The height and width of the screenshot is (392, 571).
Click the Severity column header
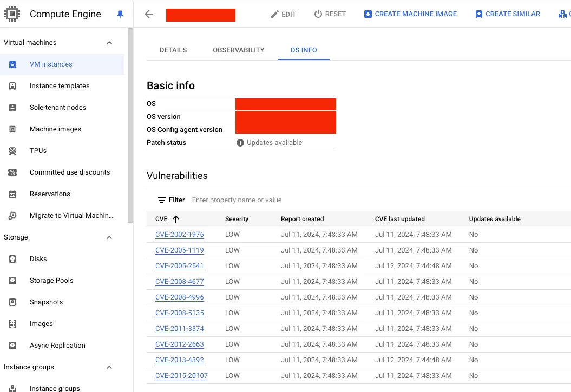tap(237, 219)
